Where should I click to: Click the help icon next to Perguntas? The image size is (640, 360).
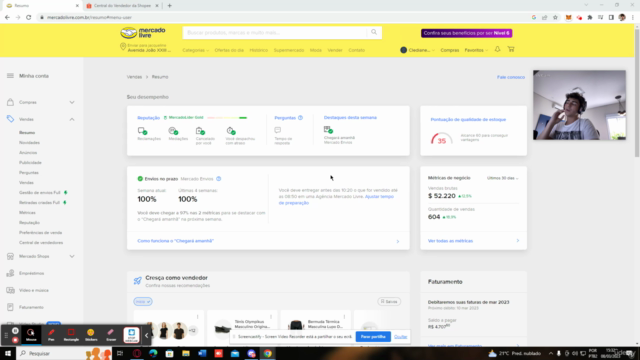click(x=300, y=118)
